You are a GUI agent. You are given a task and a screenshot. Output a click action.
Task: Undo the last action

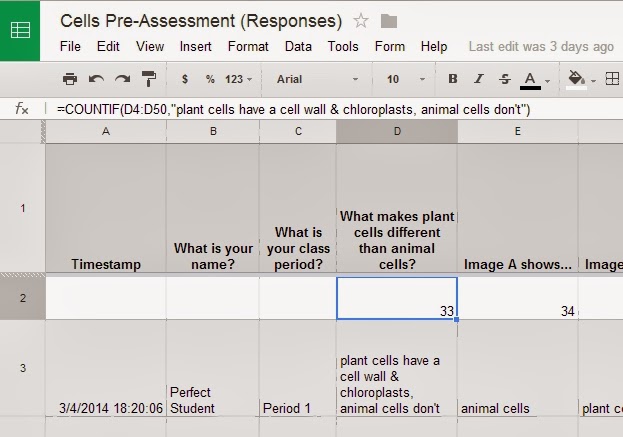(96, 79)
